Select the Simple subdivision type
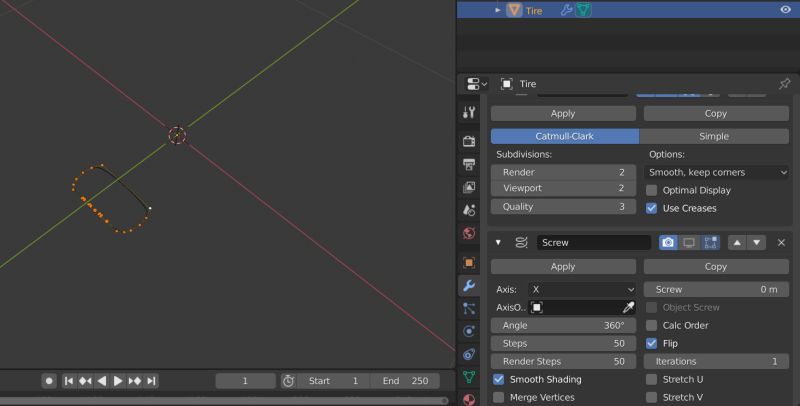The image size is (800, 406). coord(714,136)
